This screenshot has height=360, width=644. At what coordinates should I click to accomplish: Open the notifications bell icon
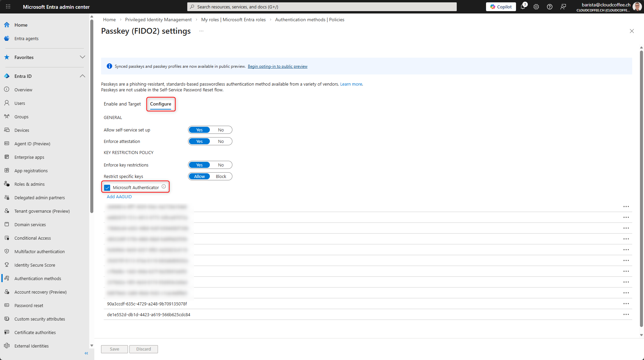(x=523, y=7)
